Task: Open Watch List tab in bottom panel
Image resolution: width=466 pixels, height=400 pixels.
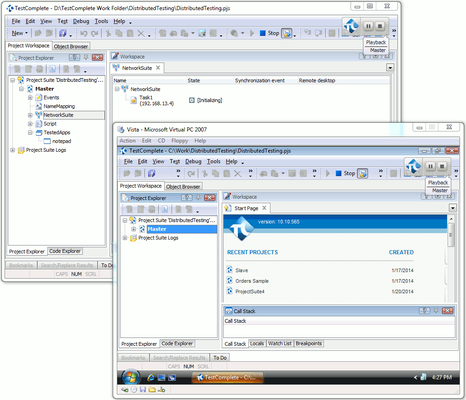Action: click(280, 343)
